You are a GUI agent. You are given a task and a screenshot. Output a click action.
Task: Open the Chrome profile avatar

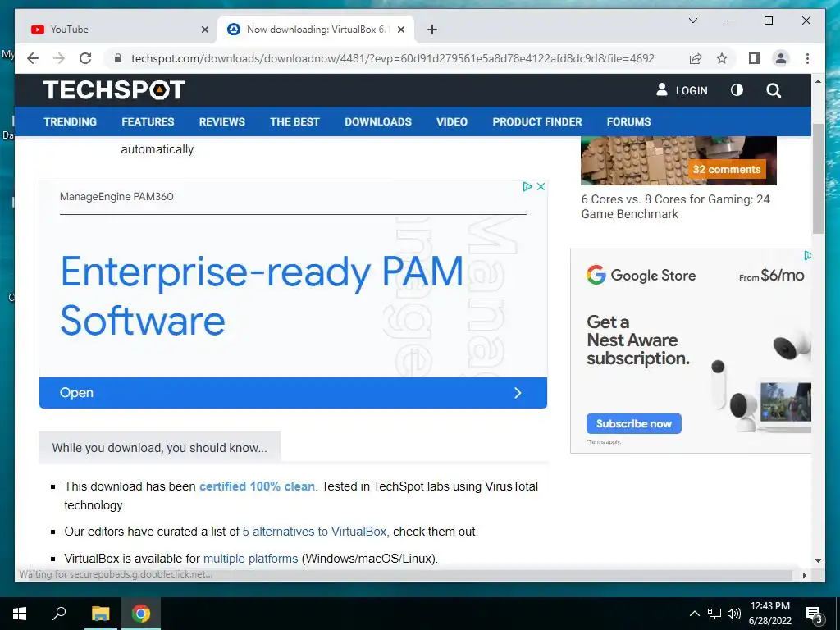tap(781, 58)
